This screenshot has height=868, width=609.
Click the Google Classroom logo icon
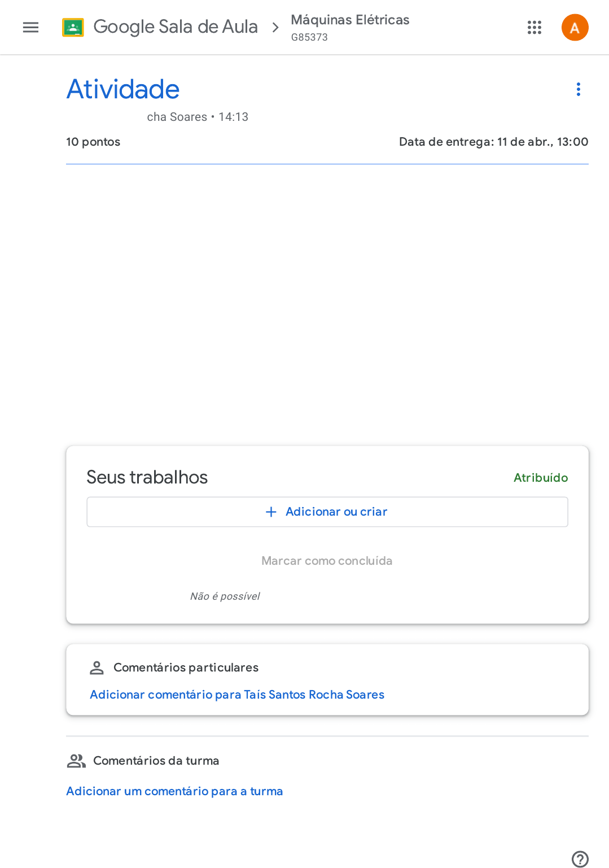pyautogui.click(x=73, y=27)
